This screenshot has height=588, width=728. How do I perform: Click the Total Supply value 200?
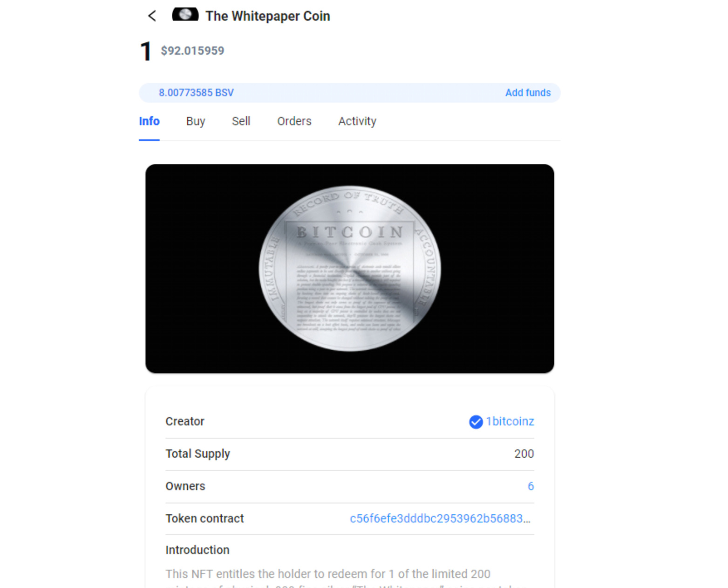point(524,454)
